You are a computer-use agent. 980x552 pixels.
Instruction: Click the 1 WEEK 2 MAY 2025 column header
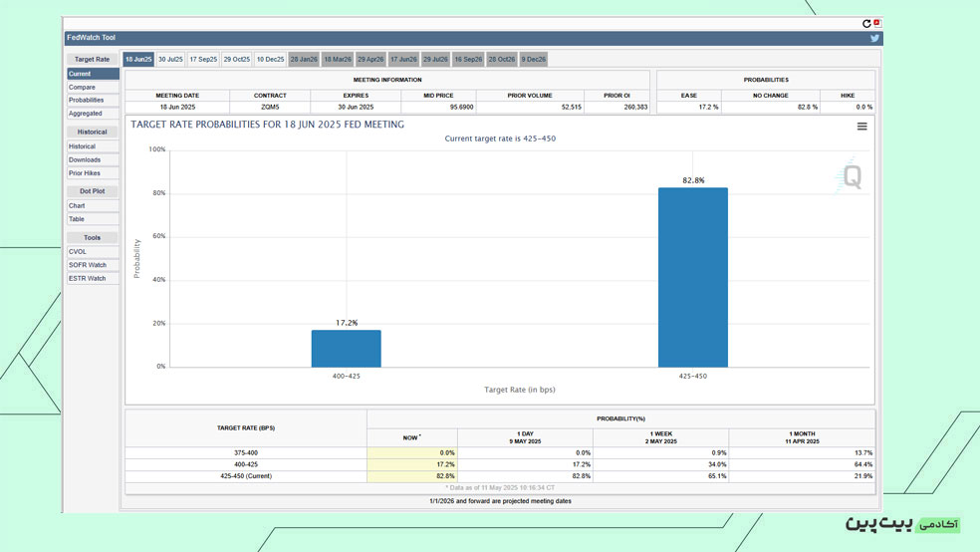coord(660,437)
